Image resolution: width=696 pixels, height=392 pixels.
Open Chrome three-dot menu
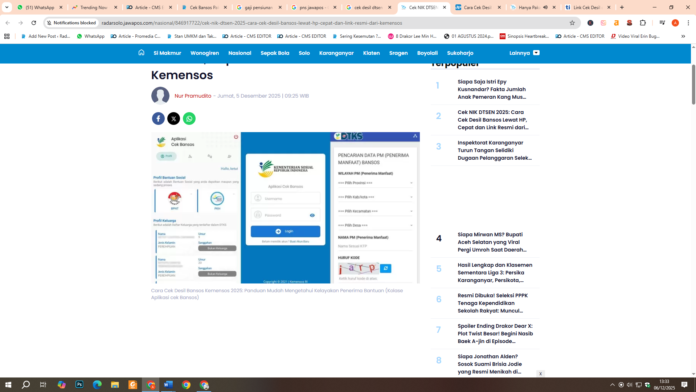(688, 23)
